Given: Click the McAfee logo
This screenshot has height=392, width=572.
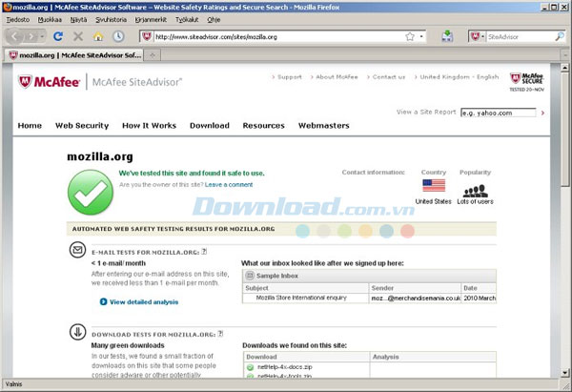Looking at the screenshot, I should pos(49,82).
